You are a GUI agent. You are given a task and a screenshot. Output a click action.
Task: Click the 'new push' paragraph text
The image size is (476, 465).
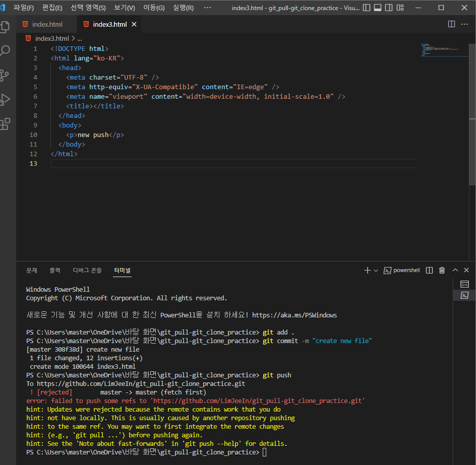pos(93,135)
